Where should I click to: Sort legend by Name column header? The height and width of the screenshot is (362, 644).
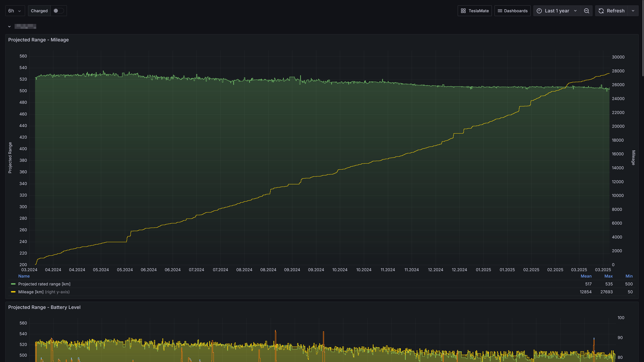tap(24, 276)
